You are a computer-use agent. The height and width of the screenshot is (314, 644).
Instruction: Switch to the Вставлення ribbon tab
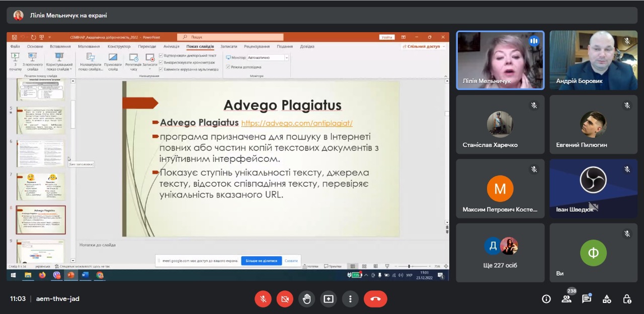(x=60, y=47)
